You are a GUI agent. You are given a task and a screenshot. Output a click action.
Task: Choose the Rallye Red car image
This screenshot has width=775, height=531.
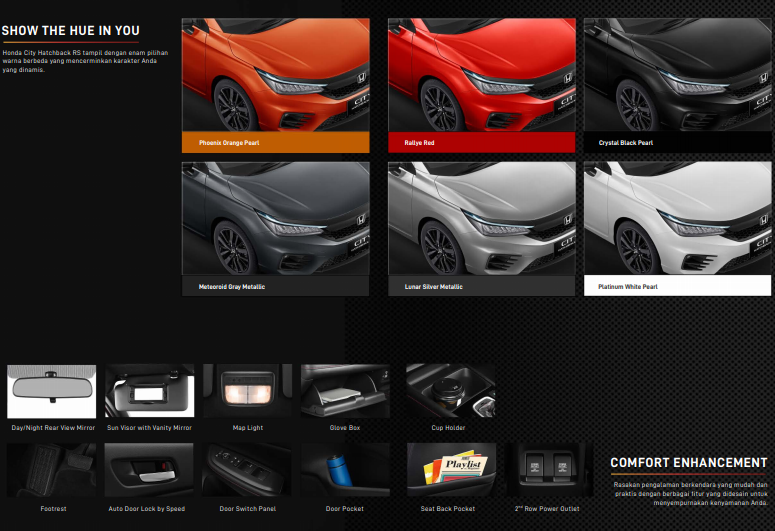click(481, 75)
